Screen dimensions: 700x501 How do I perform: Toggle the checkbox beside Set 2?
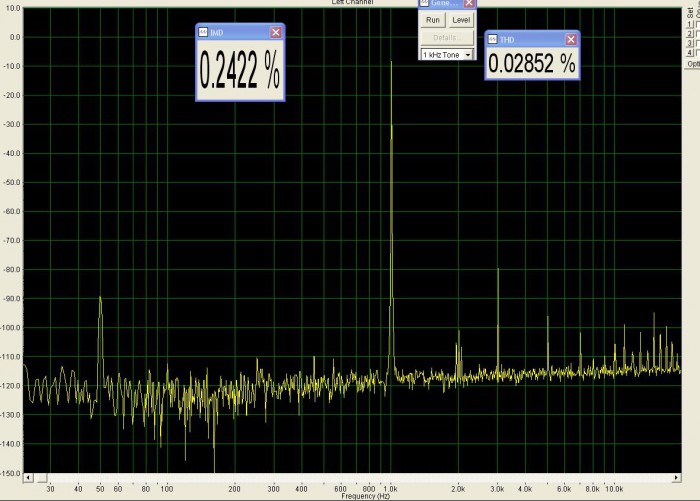coord(697,34)
